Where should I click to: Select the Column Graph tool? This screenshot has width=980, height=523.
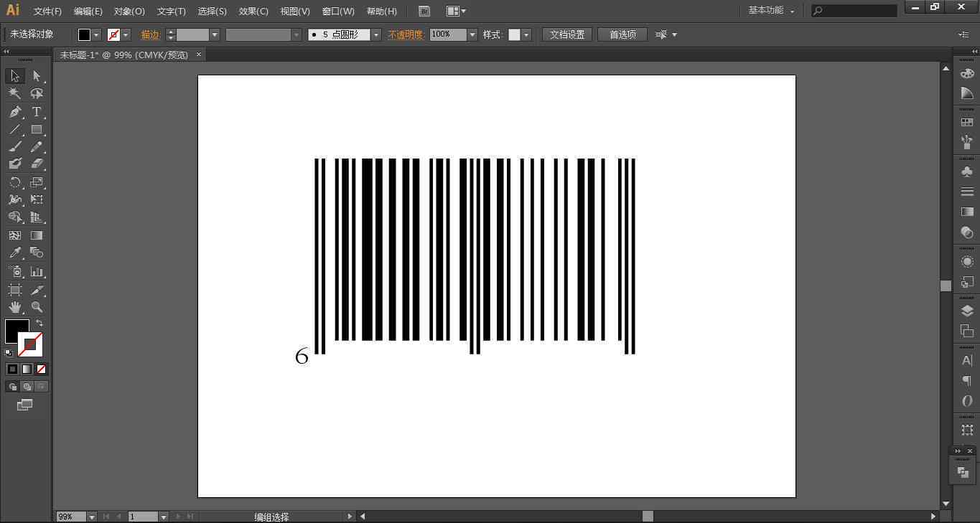pos(37,272)
